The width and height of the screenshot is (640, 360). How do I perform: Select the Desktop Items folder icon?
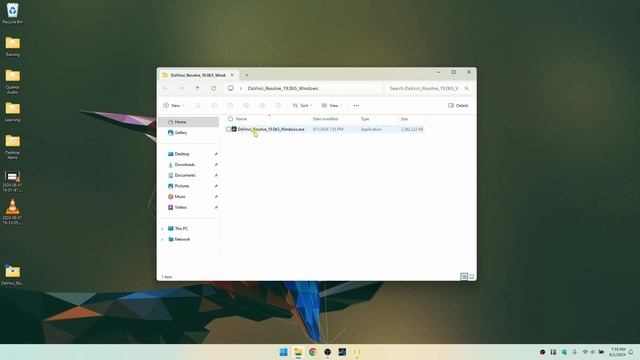[12, 146]
